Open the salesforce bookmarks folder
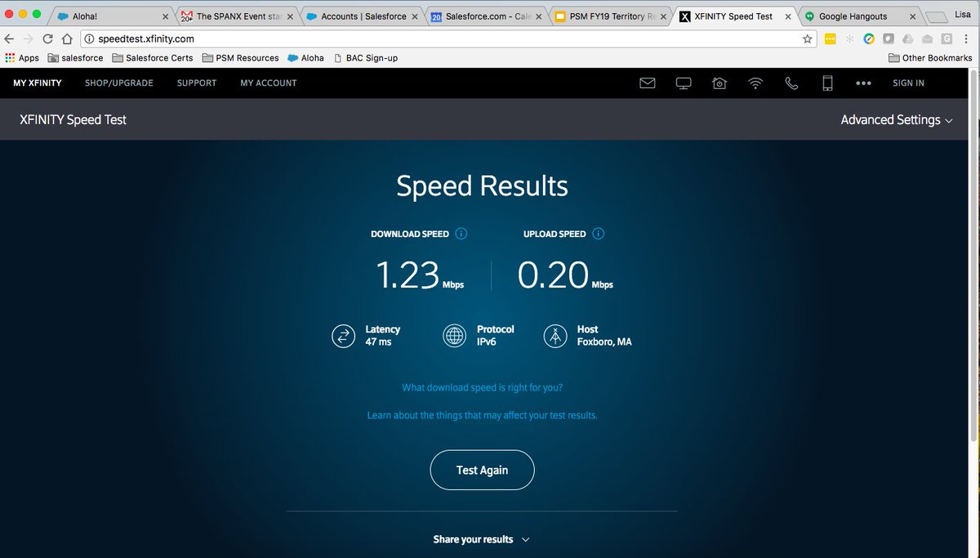Viewport: 980px width, 558px height. pos(75,58)
